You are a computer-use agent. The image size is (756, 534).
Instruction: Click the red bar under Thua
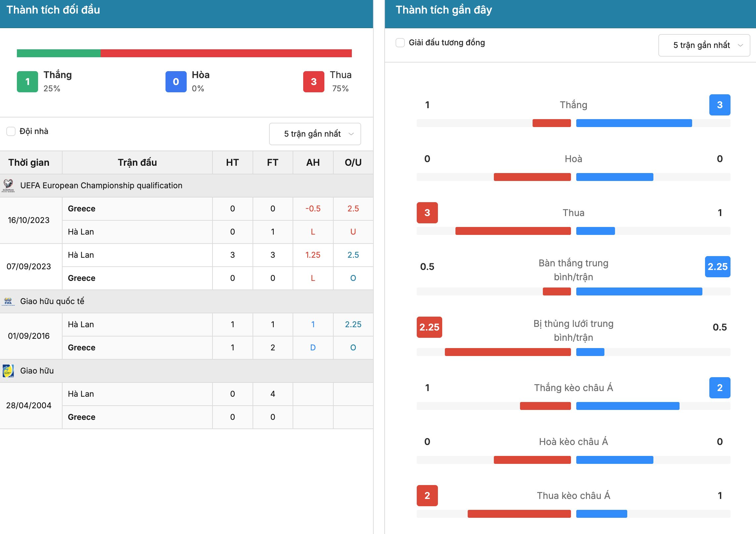pos(513,231)
